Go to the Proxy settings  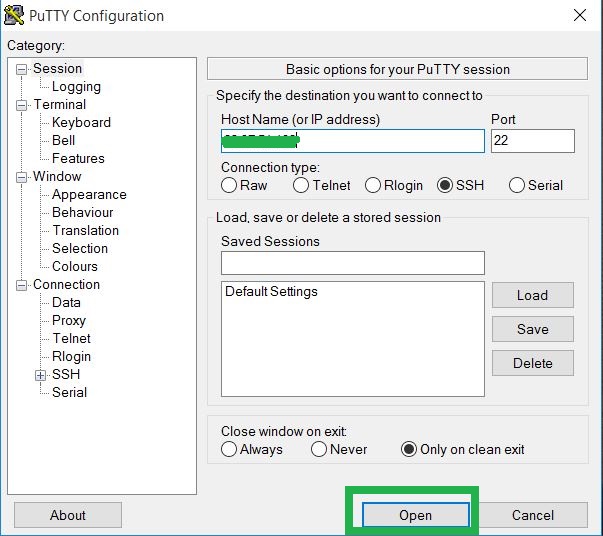(69, 321)
